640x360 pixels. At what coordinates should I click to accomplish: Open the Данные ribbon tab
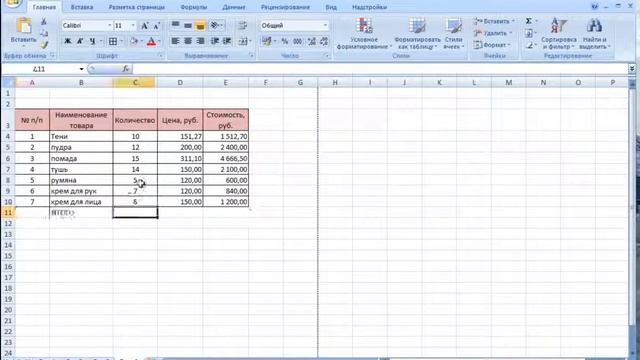point(234,7)
